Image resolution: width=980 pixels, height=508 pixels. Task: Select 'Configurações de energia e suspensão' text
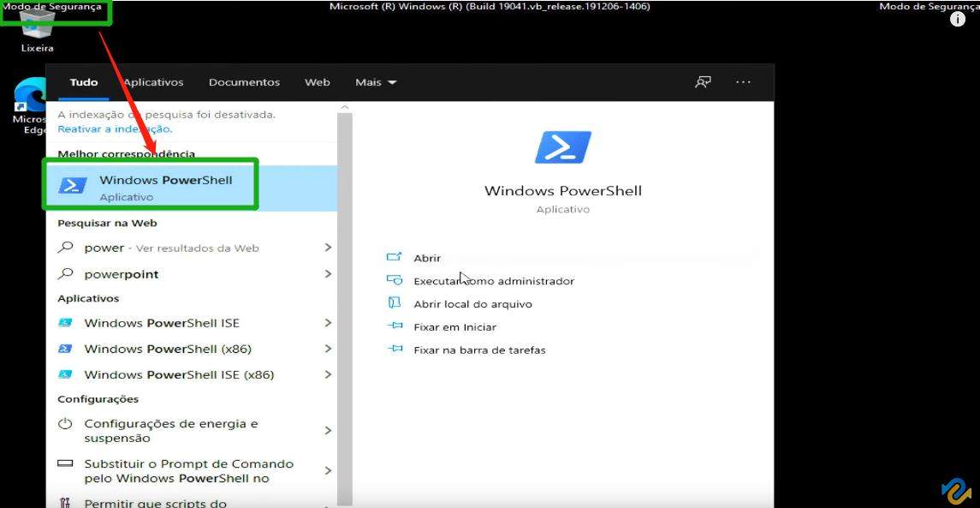coord(171,430)
